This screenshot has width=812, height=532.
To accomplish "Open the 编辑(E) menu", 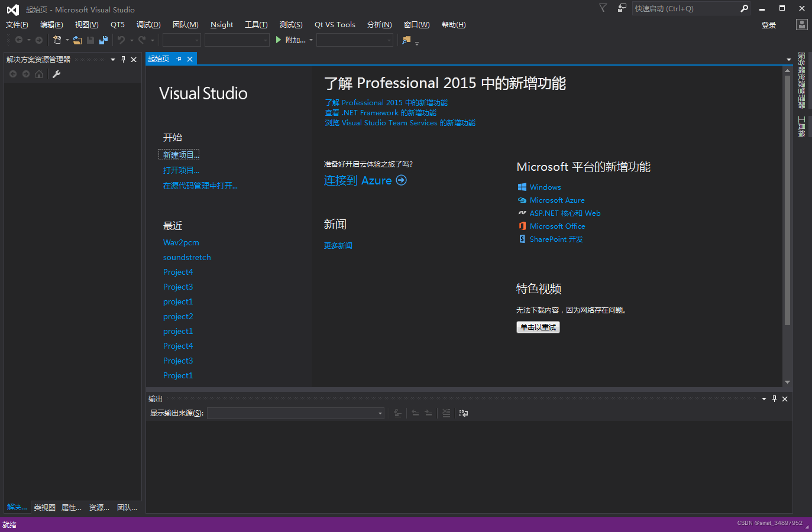I will [x=51, y=25].
